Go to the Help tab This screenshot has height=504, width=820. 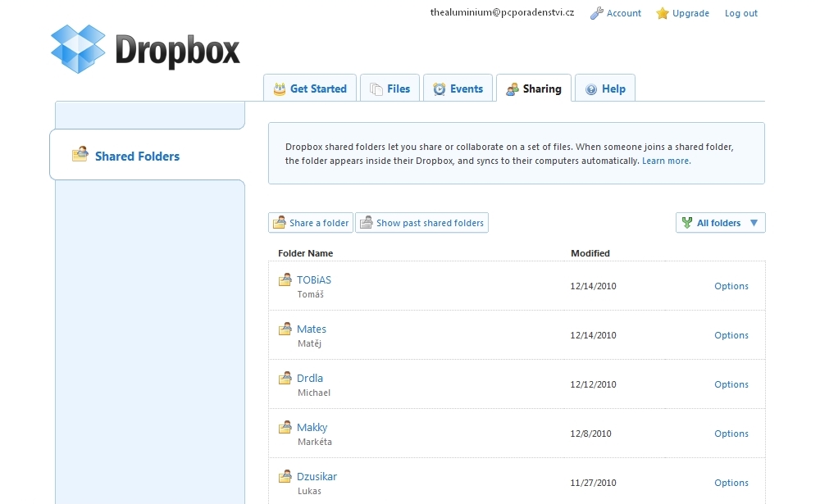coord(605,88)
